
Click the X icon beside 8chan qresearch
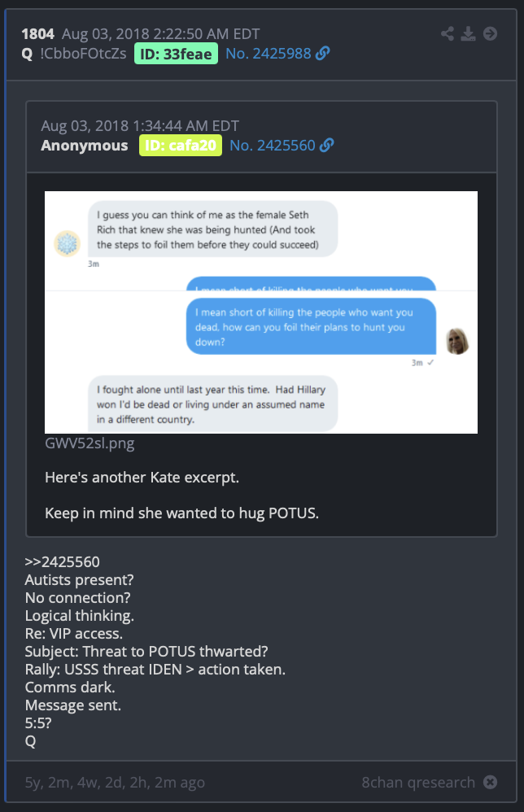490,782
